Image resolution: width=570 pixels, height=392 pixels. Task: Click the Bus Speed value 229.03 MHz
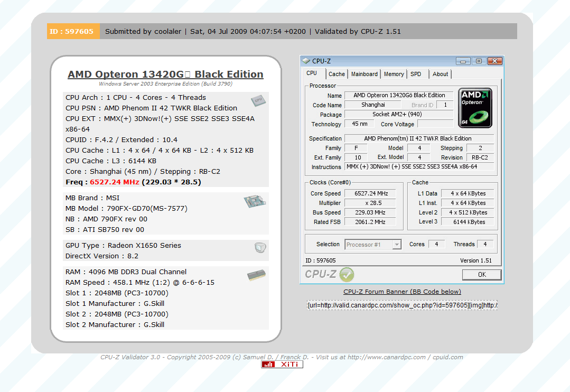[x=371, y=212]
